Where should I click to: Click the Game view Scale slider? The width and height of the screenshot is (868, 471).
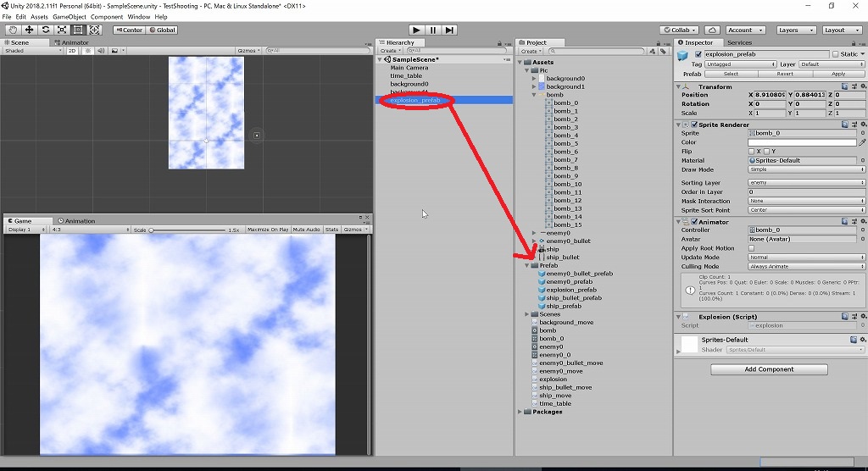(x=188, y=230)
